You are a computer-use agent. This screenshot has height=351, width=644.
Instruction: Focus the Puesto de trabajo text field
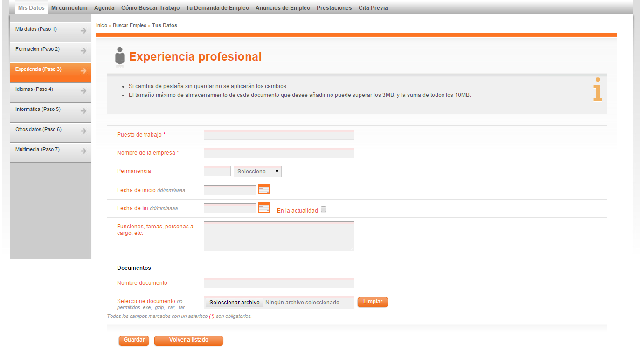pos(279,135)
